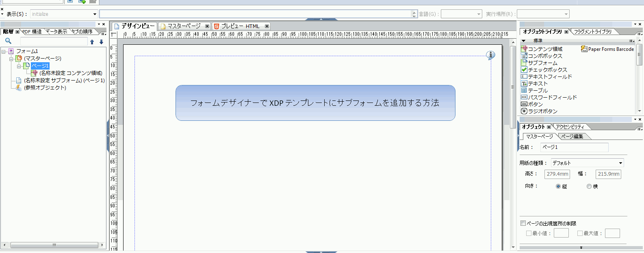This screenshot has width=644, height=253.
Task: Select ページ1 in the hierarchy tree
Action: click(x=40, y=66)
